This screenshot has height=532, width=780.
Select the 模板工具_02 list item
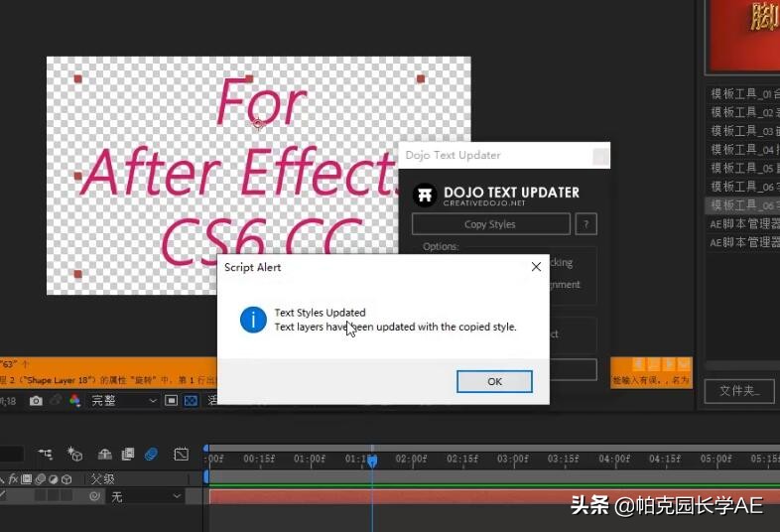click(744, 112)
